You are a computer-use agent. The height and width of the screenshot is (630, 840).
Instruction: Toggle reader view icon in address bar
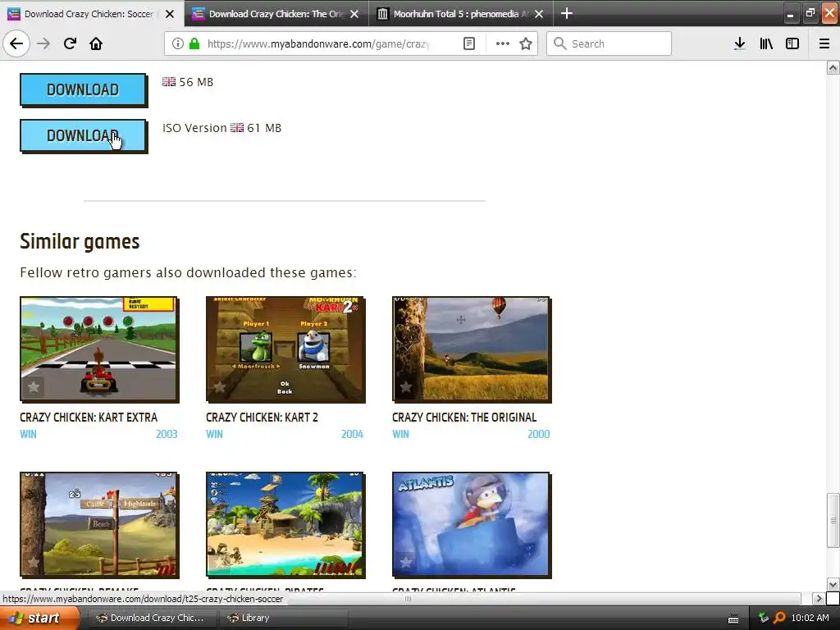point(468,43)
